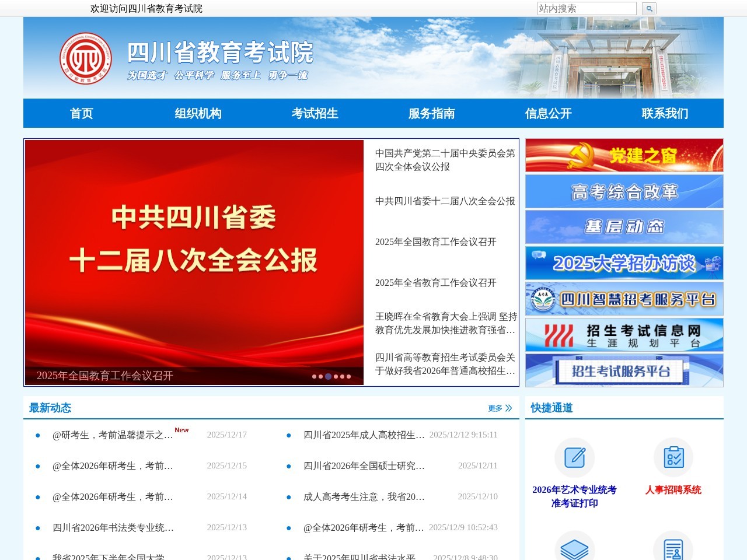Select the pencil icon for 艺术专业统考准考证打印
747x560 pixels.
point(575,458)
